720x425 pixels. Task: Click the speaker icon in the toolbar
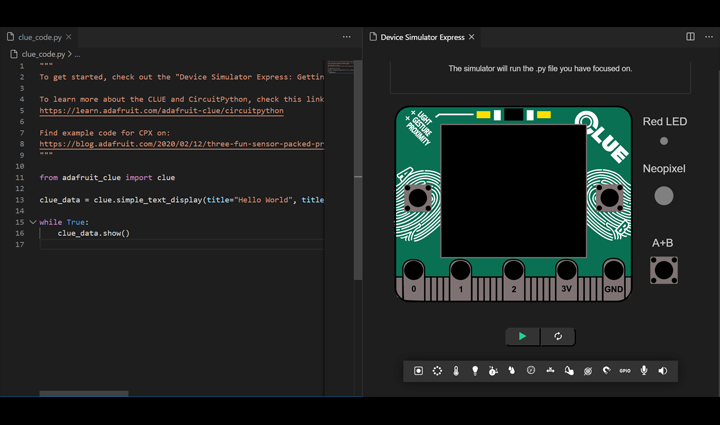point(663,371)
